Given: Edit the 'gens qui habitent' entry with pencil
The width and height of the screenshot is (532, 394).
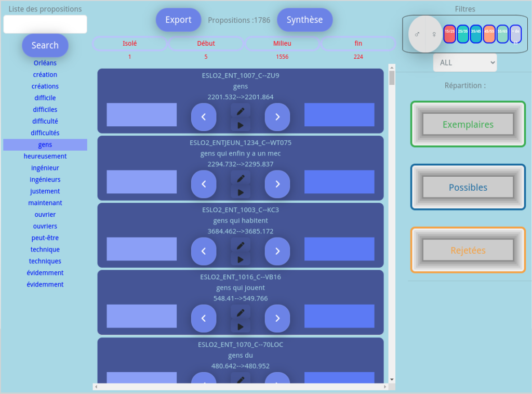Looking at the screenshot, I should pyautogui.click(x=241, y=245).
